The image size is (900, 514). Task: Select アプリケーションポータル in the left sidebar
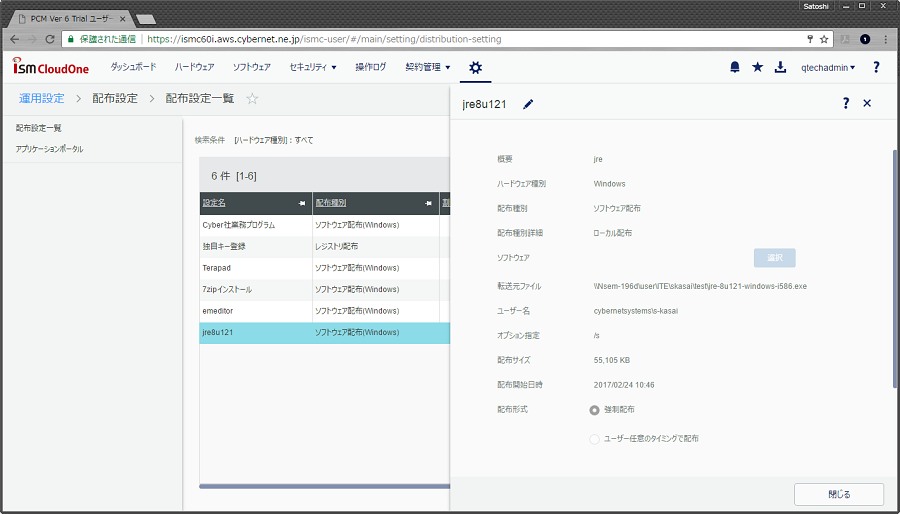pos(49,149)
